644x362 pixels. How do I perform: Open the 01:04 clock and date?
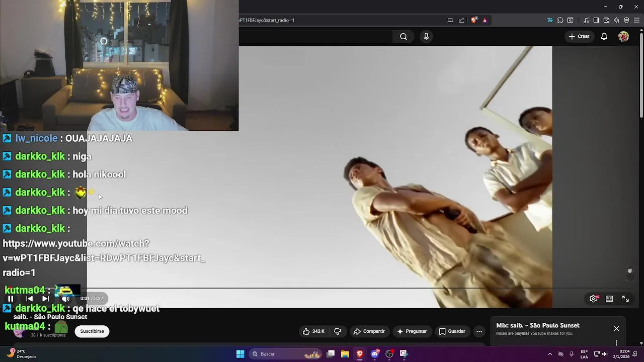(x=621, y=354)
